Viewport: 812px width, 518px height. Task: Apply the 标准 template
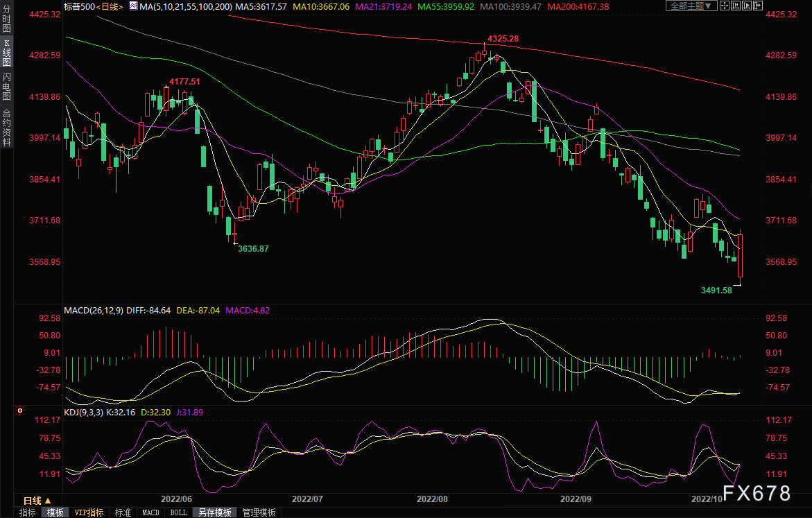(x=123, y=512)
